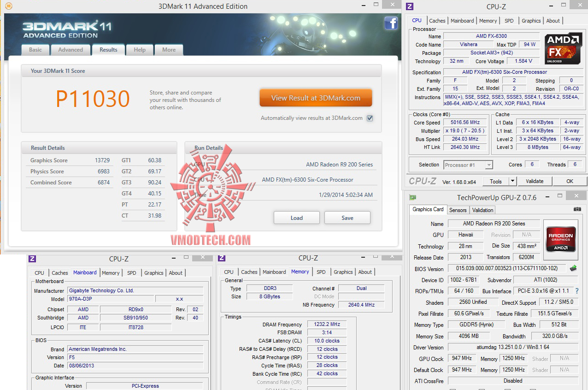Click the GPU-Z BIOS Version field

coord(507,269)
